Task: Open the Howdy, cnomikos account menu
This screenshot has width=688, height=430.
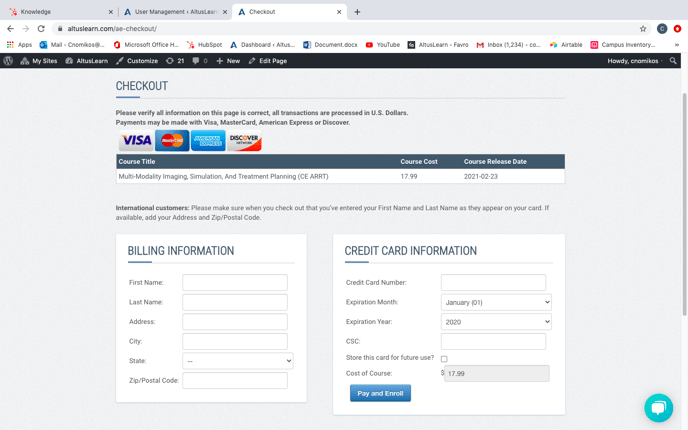Action: click(x=634, y=61)
